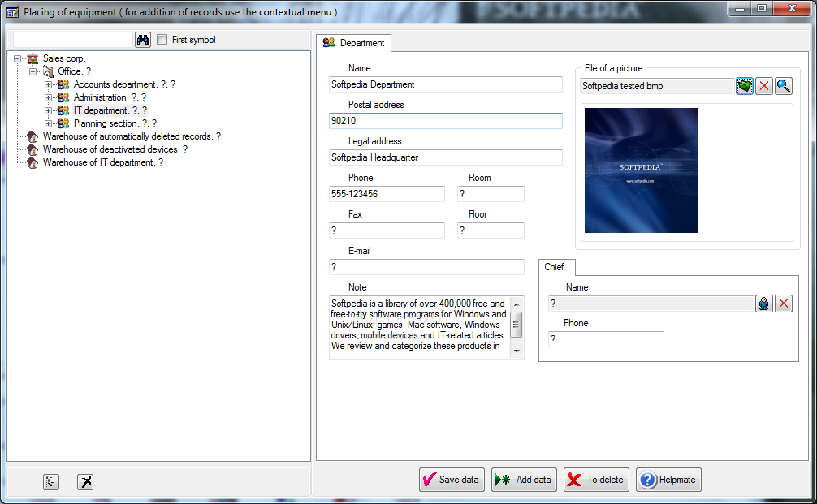Screen dimensions: 817x504
Task: Click Planning section people icon
Action: 63,123
